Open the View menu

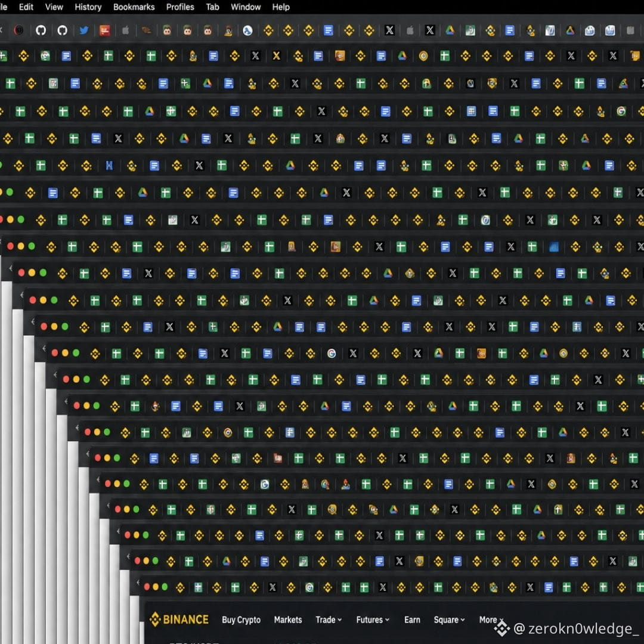[x=54, y=7]
